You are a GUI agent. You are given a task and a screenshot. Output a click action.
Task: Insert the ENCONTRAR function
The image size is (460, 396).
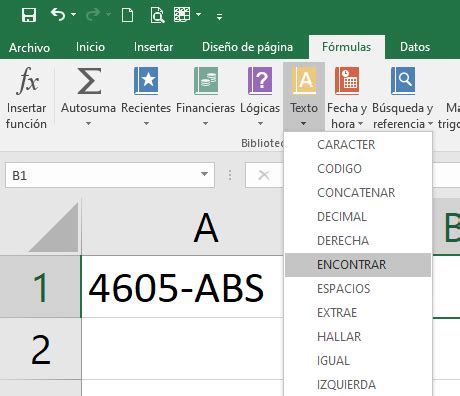pyautogui.click(x=358, y=265)
